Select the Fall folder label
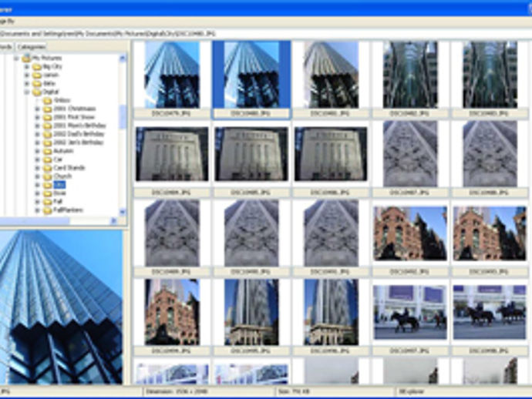532x399 pixels. tap(58, 202)
